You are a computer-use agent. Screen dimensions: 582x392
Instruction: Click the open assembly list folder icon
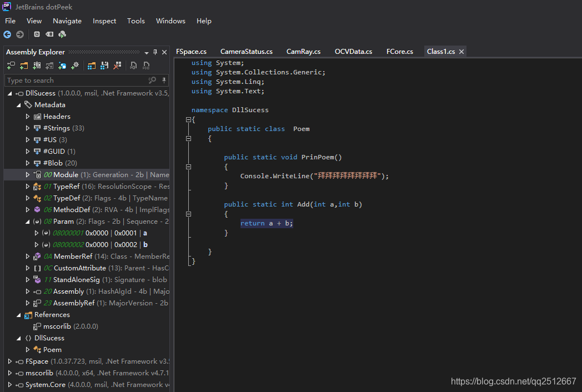tap(92, 66)
